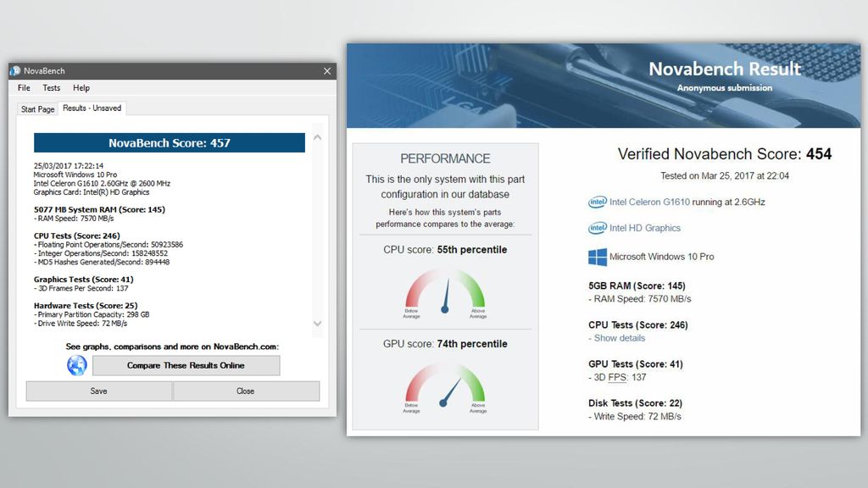Click Disk Tests (Score: 22) on web result
868x488 pixels.
pos(635,403)
